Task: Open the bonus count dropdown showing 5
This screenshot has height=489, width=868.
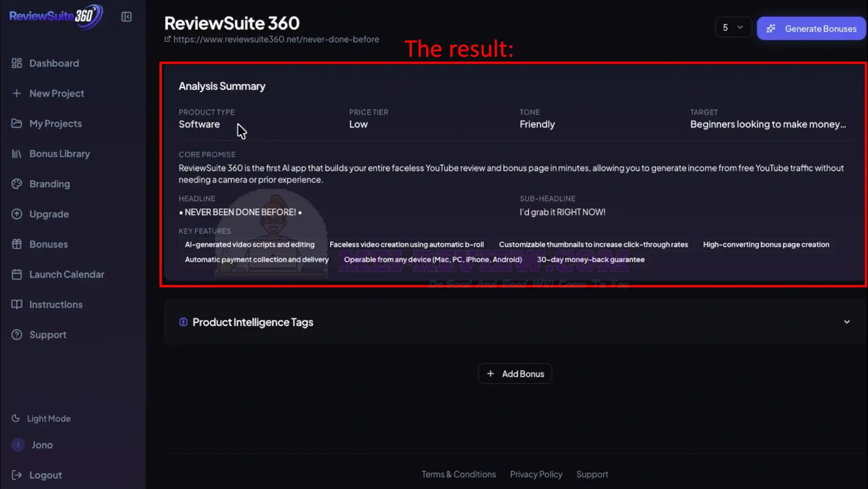Action: 733,28
